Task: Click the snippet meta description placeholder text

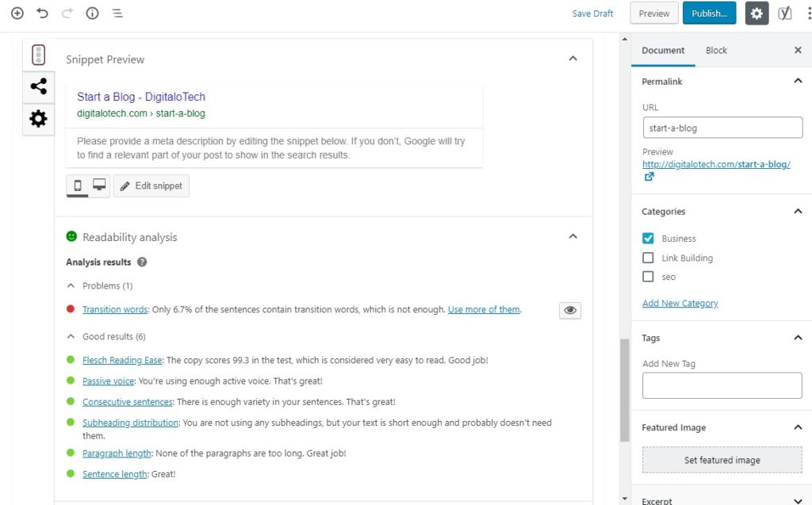Action: coord(271,148)
